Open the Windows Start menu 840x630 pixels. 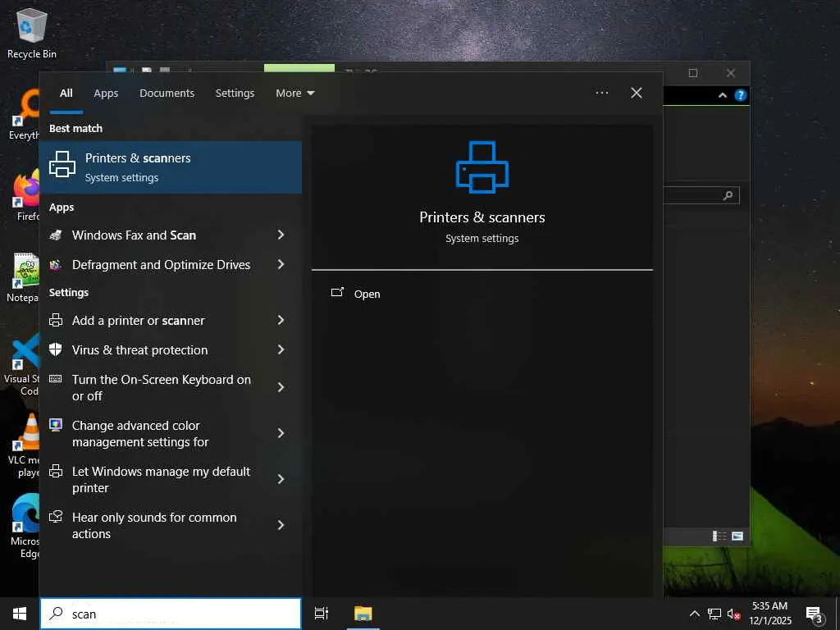point(20,614)
